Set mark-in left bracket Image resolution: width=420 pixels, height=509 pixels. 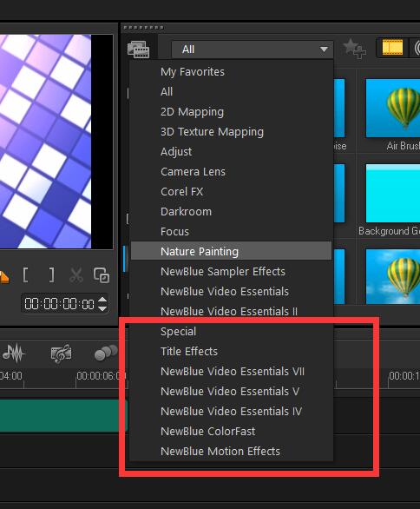point(26,275)
